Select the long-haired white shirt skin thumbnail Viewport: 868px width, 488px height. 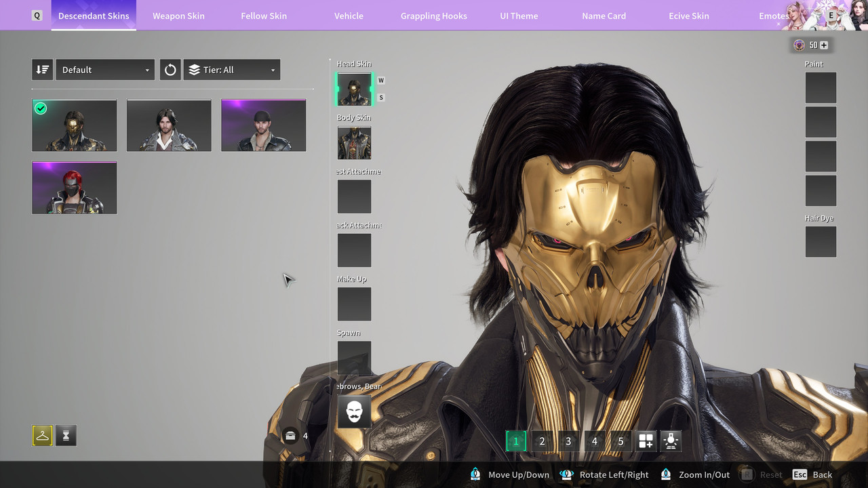[x=169, y=125]
